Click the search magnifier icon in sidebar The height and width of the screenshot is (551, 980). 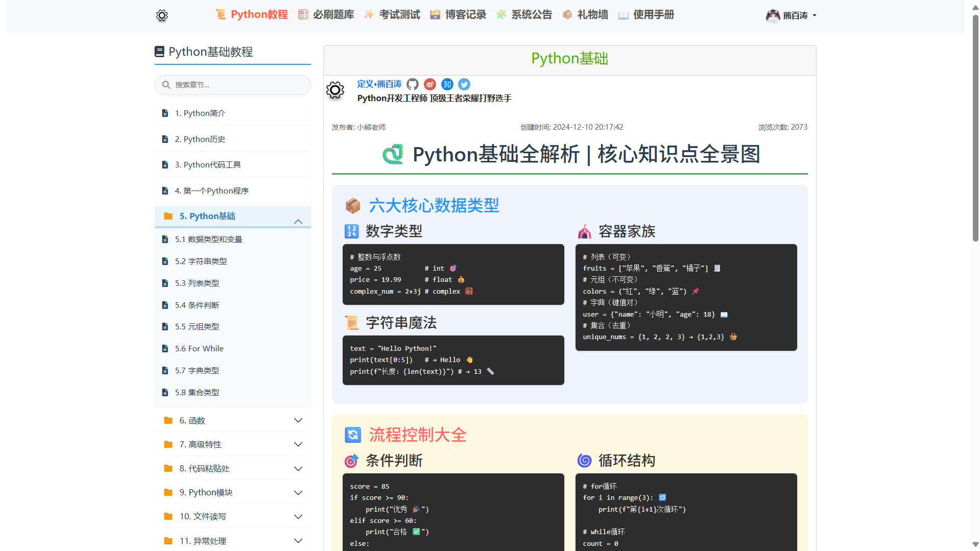[166, 85]
